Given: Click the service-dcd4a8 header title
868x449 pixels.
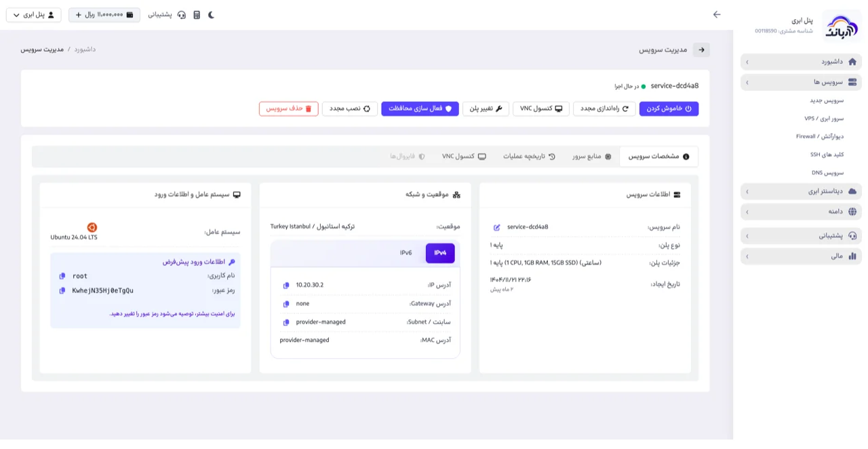Looking at the screenshot, I should point(675,86).
